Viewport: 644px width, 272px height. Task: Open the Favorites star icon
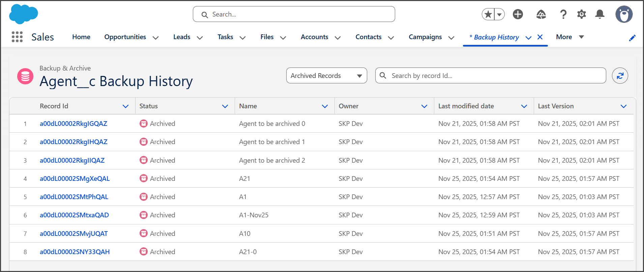click(488, 14)
